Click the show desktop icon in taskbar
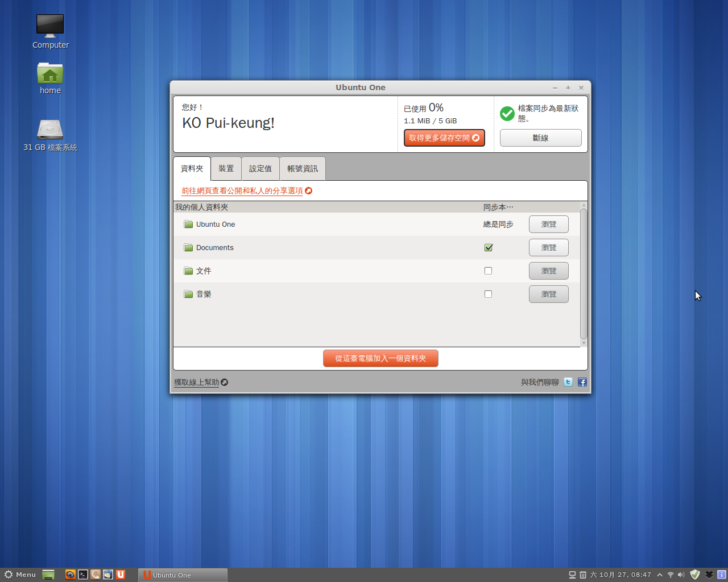728x582 pixels. coord(48,575)
